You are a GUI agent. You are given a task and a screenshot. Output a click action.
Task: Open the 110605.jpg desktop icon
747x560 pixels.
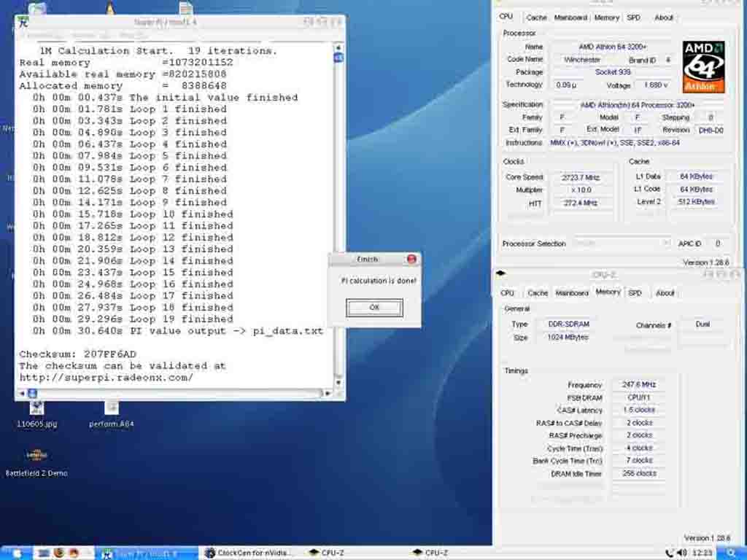[36, 414]
